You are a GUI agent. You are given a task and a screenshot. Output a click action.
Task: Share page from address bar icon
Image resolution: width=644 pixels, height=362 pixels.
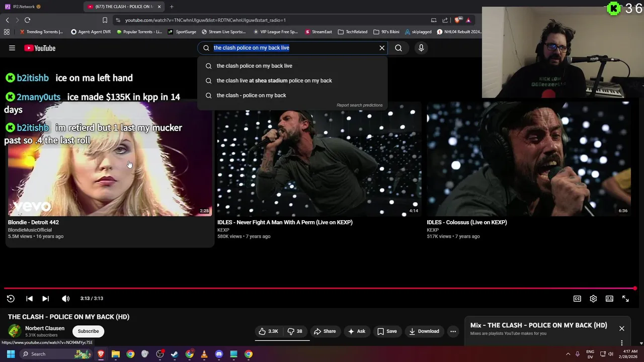pos(445,20)
